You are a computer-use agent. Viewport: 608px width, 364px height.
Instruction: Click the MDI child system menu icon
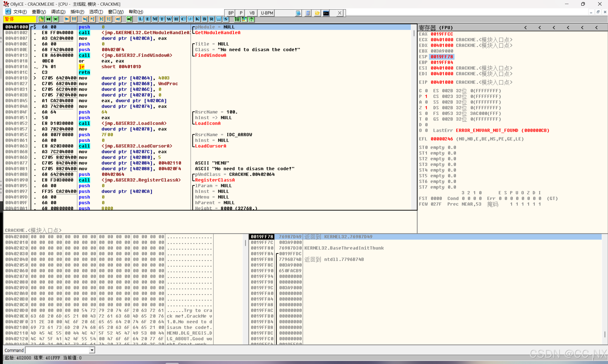click(x=8, y=12)
